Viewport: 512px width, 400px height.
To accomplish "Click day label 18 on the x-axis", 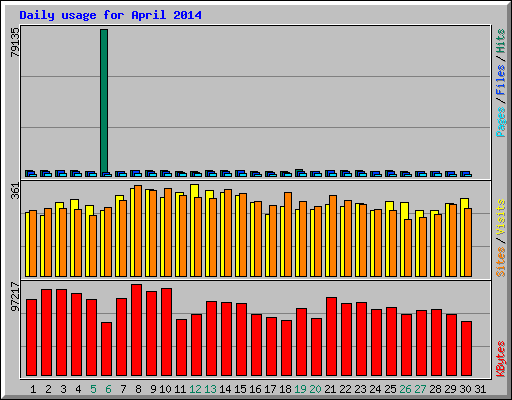I will tap(285, 389).
